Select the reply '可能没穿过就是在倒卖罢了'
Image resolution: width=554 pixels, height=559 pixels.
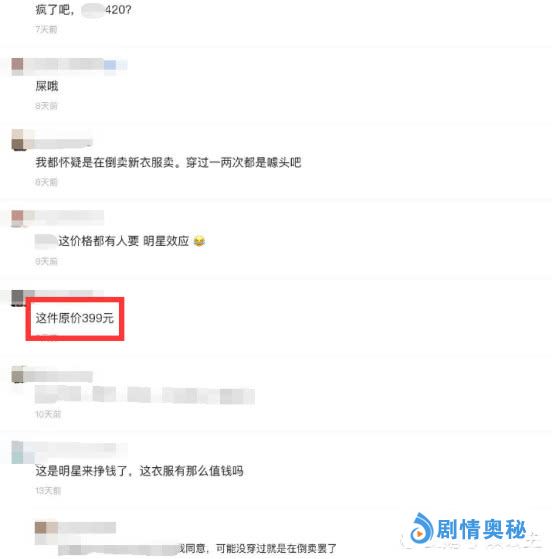tap(276, 548)
